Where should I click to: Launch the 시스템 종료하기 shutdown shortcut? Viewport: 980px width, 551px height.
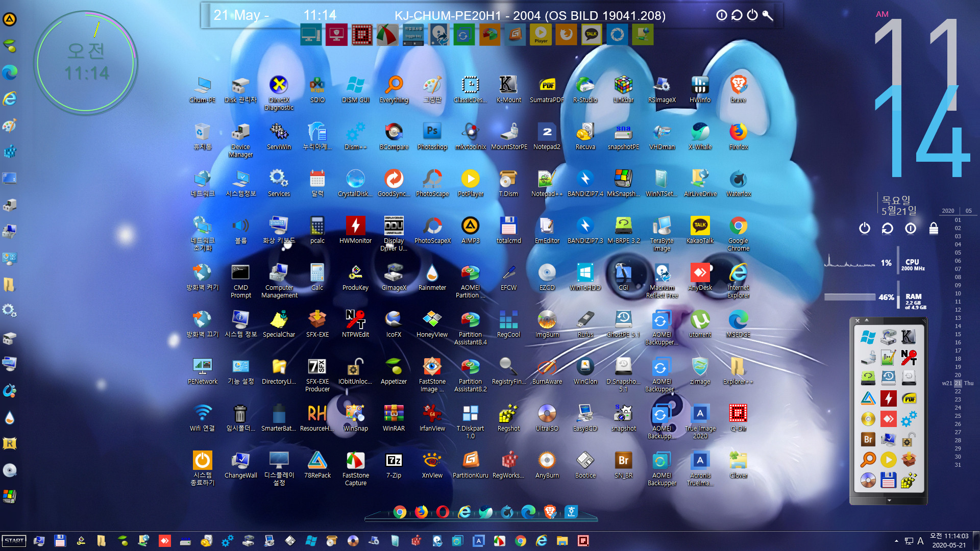click(x=202, y=468)
